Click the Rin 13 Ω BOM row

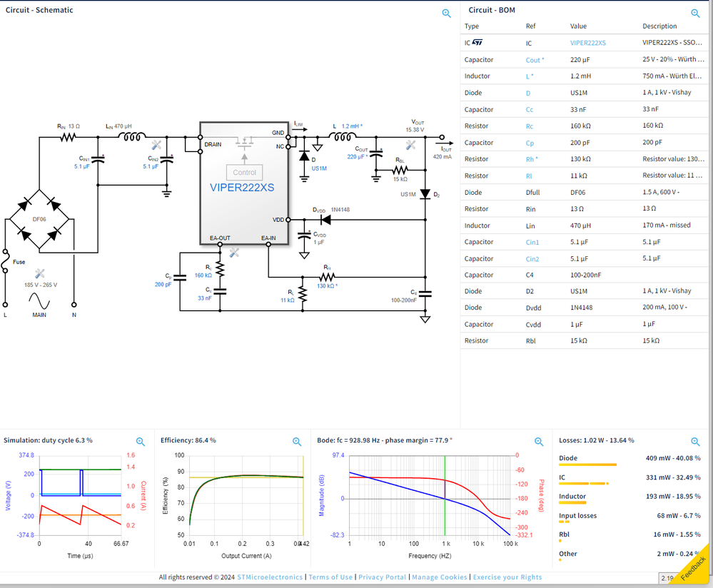coord(585,209)
